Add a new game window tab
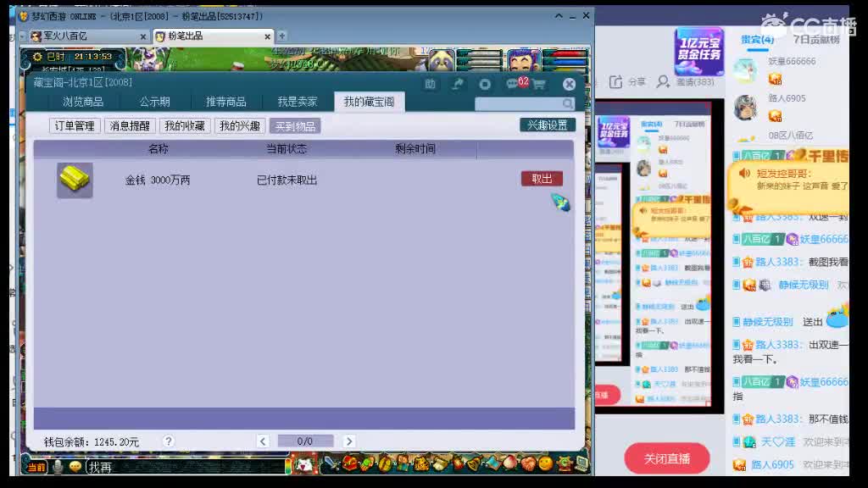The height and width of the screenshot is (488, 868). [x=281, y=36]
